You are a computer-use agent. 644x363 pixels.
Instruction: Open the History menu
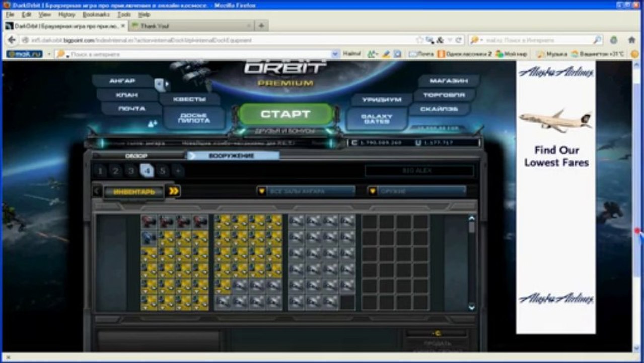coord(66,15)
